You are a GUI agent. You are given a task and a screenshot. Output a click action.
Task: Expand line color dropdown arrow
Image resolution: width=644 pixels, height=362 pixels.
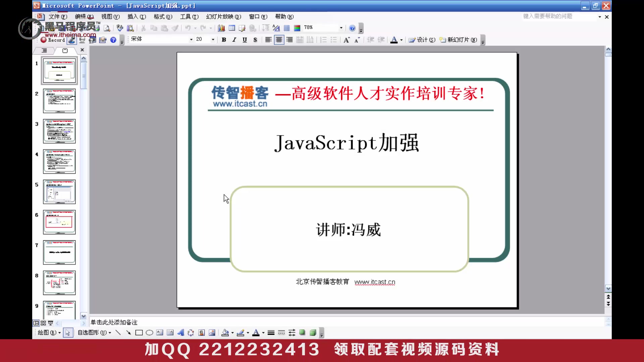(x=248, y=333)
